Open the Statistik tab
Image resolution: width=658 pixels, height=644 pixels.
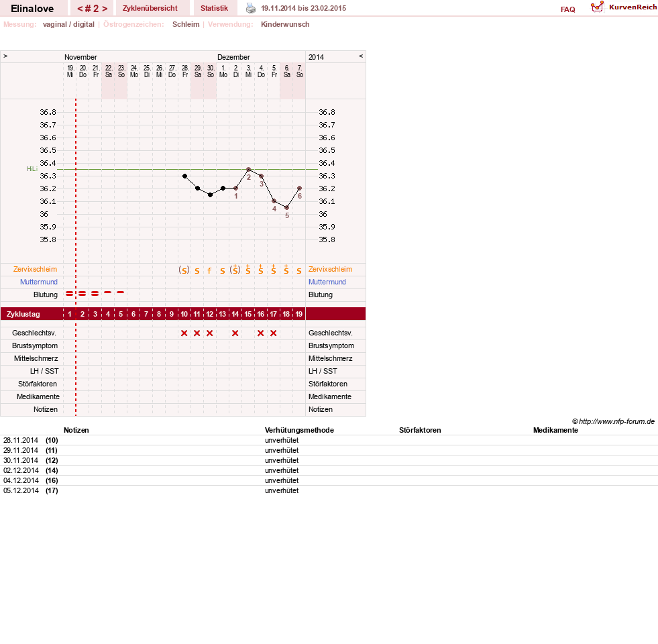(x=214, y=8)
